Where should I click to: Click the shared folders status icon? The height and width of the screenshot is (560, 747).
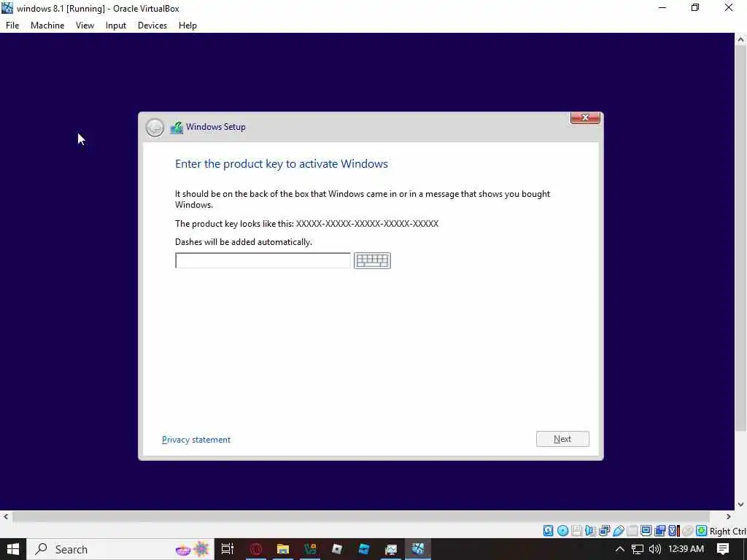click(x=632, y=531)
